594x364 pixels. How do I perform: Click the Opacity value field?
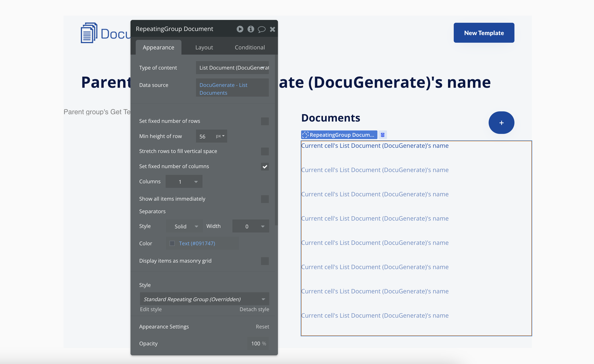[x=258, y=343]
